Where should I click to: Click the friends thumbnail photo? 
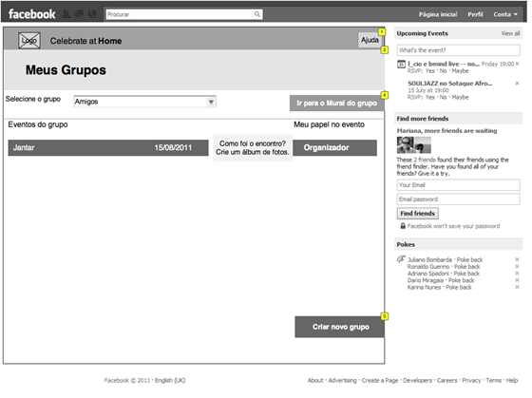[x=414, y=145]
